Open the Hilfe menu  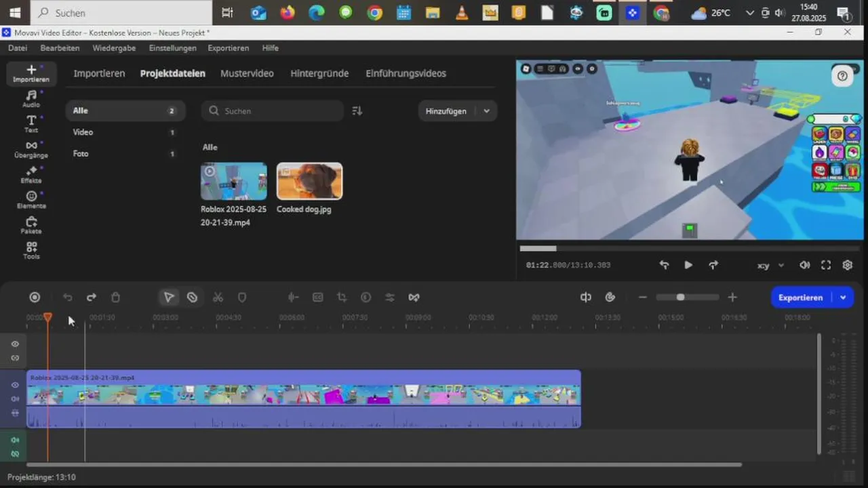271,48
